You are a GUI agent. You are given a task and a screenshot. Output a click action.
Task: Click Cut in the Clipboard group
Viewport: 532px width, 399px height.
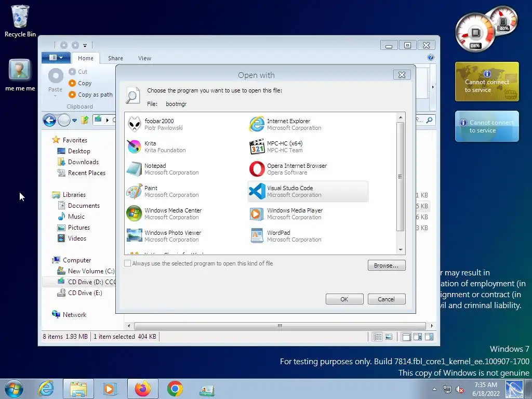(x=78, y=72)
